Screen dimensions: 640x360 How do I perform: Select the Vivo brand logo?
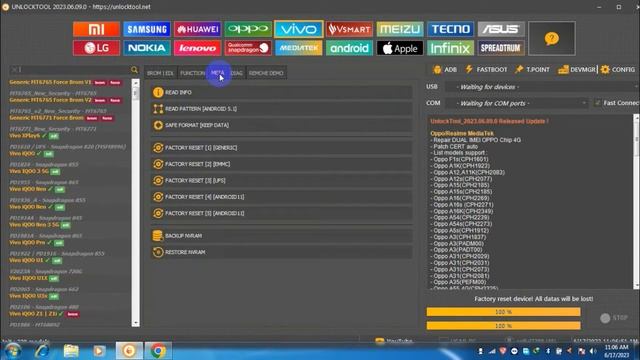tap(299, 29)
